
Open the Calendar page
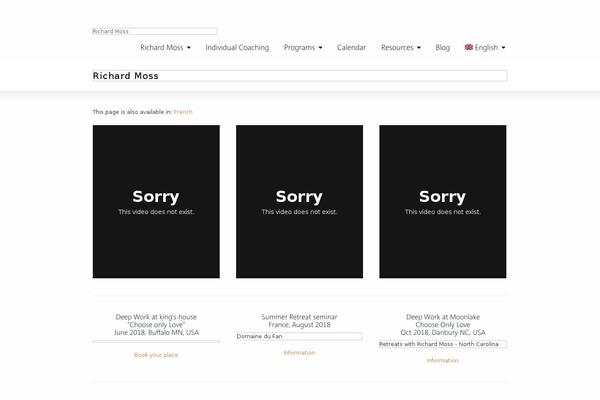[351, 47]
